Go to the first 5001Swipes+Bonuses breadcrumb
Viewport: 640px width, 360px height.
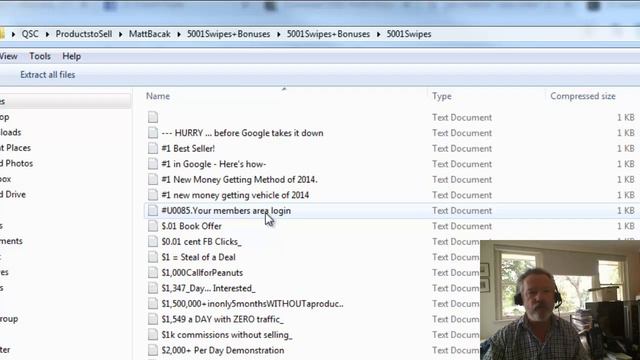(229, 34)
